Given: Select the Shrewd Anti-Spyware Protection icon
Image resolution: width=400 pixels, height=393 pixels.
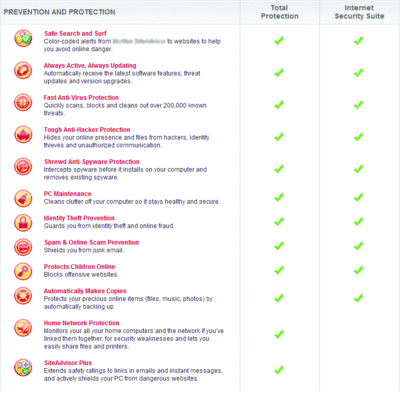Looking at the screenshot, I should [23, 166].
